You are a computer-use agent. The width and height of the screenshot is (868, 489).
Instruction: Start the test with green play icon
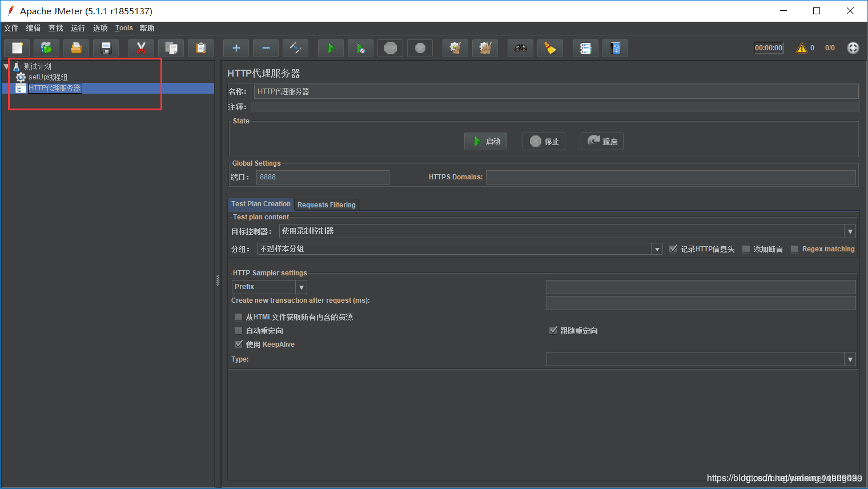click(x=331, y=48)
